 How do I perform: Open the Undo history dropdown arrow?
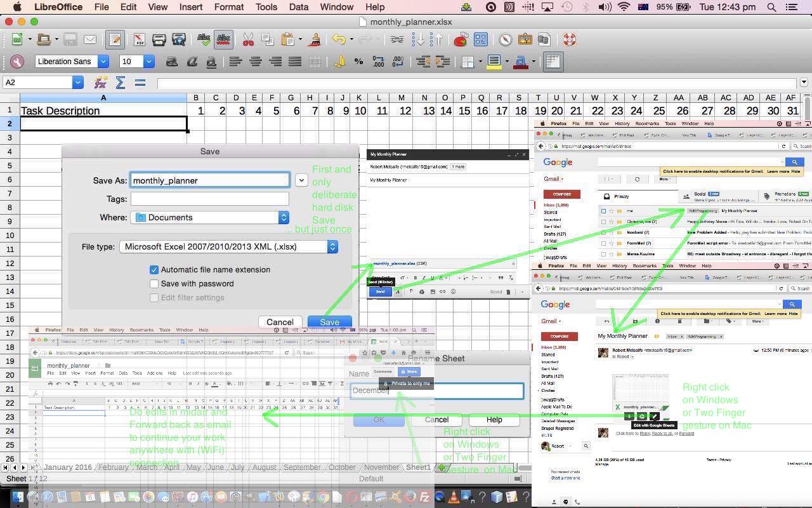[351, 39]
